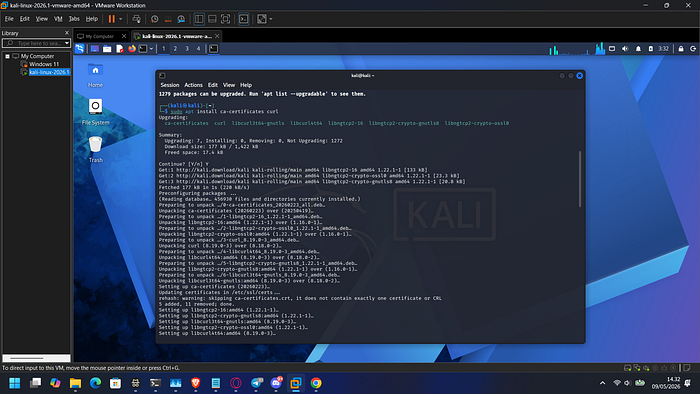
Task: Launch Firefox from the Kali panel
Action: click(132, 49)
